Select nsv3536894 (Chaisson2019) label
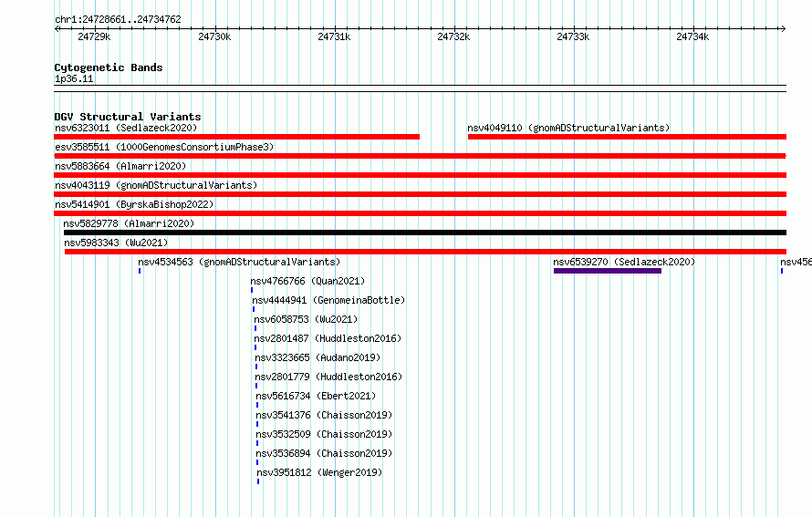Screen dimensions: 812x517 324,453
